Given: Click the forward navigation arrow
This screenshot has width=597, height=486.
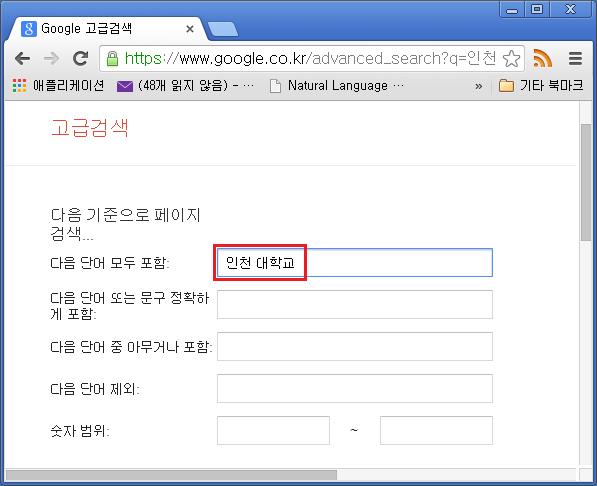Looking at the screenshot, I should pos(51,59).
